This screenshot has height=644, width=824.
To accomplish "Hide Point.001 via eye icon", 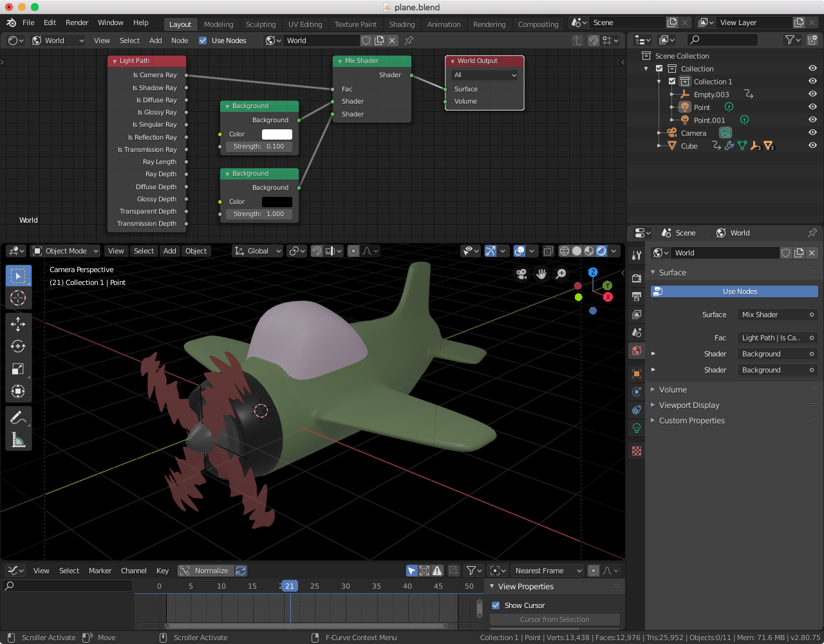I will [x=812, y=120].
